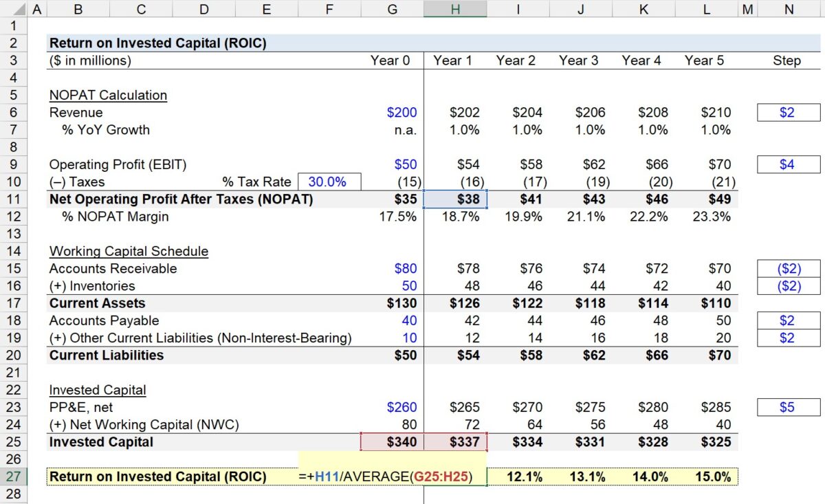Click row 11 header
This screenshot has height=504, width=825.
13,199
